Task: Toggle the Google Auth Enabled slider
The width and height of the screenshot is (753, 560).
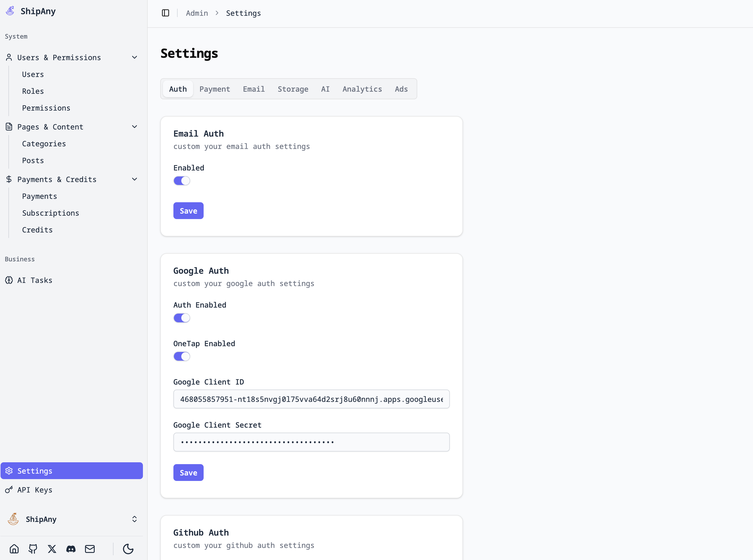Action: (x=182, y=318)
